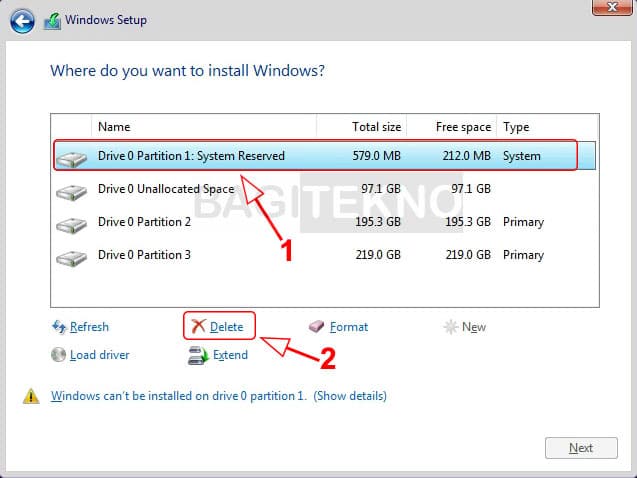Click the Next button
Screen dimensions: 637x478
tap(581, 448)
